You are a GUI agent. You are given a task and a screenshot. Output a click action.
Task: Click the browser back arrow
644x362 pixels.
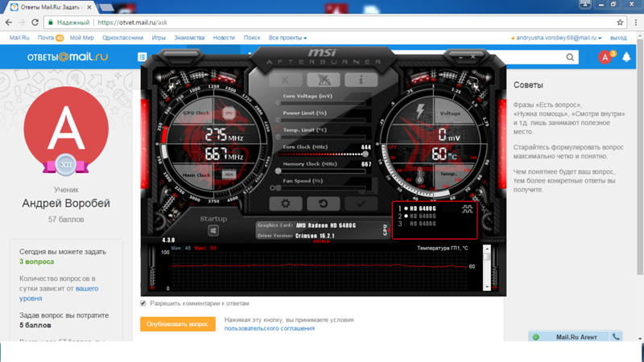(9, 23)
